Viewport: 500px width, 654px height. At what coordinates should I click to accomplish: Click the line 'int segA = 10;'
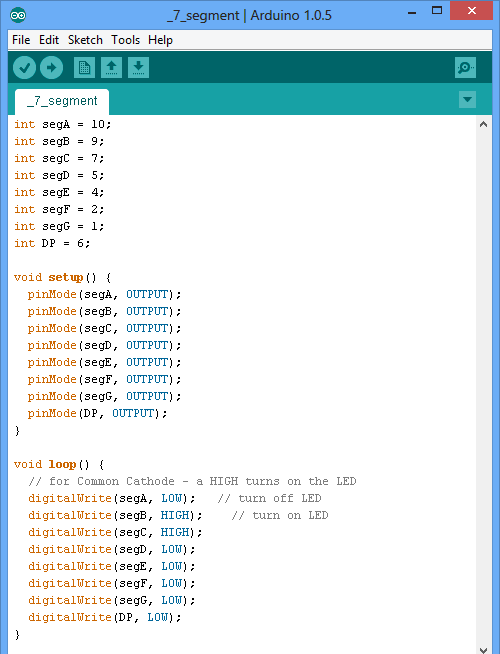[x=63, y=124]
